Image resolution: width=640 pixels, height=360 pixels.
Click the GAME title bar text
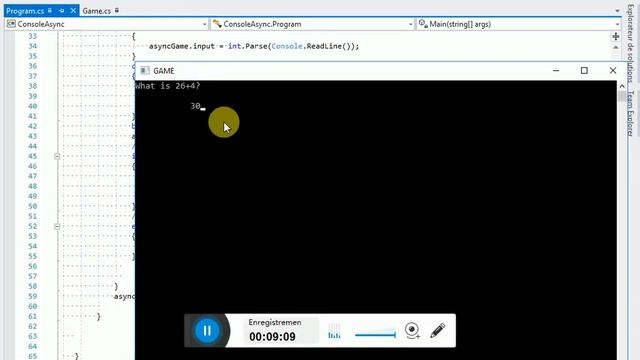tap(164, 71)
